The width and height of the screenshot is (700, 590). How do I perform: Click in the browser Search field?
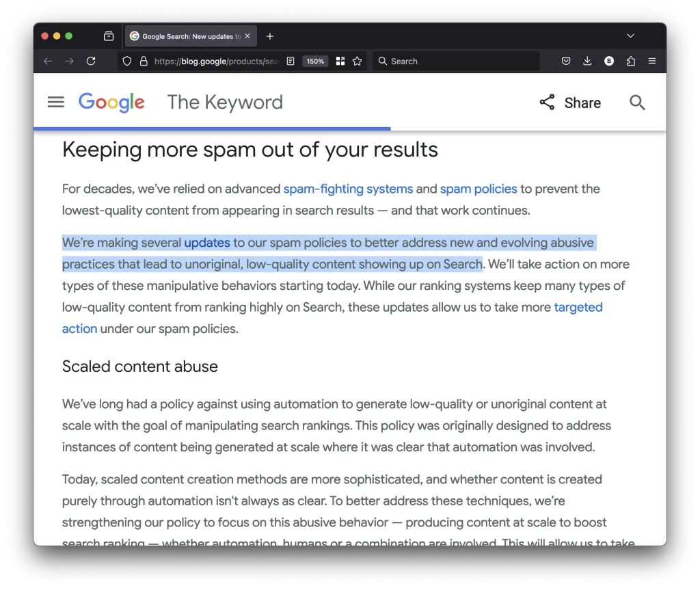tap(458, 62)
